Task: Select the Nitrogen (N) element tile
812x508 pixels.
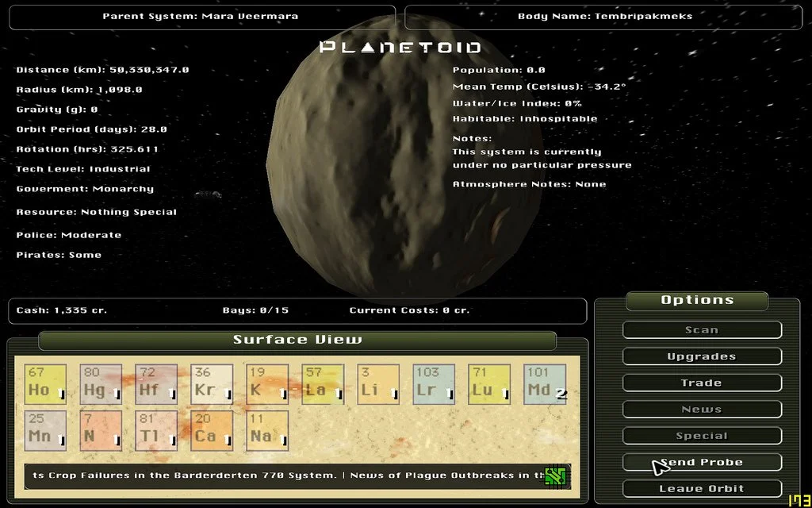Action: [101, 430]
